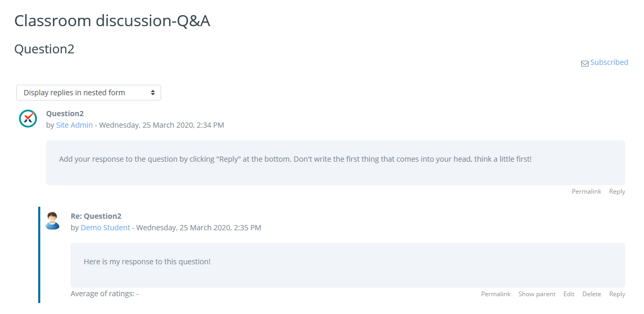This screenshot has width=644, height=314.
Task: Click the Average of ratings text
Action: click(x=104, y=294)
